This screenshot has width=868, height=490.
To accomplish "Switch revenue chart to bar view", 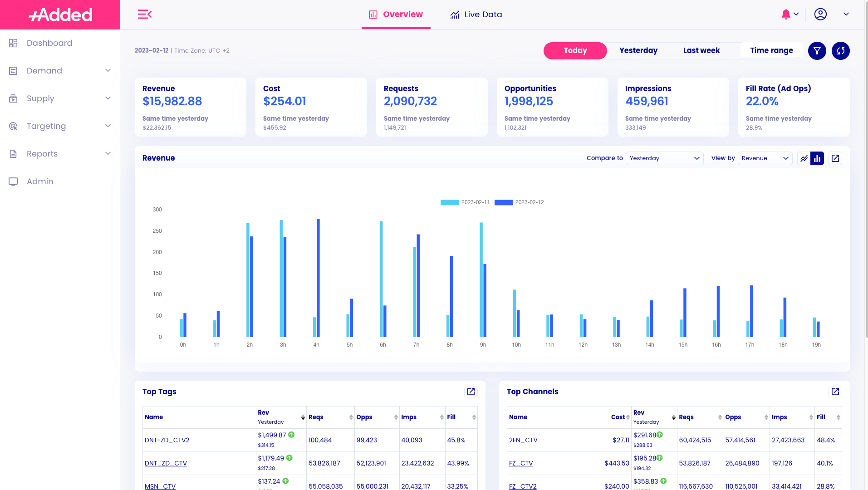I will coord(817,158).
